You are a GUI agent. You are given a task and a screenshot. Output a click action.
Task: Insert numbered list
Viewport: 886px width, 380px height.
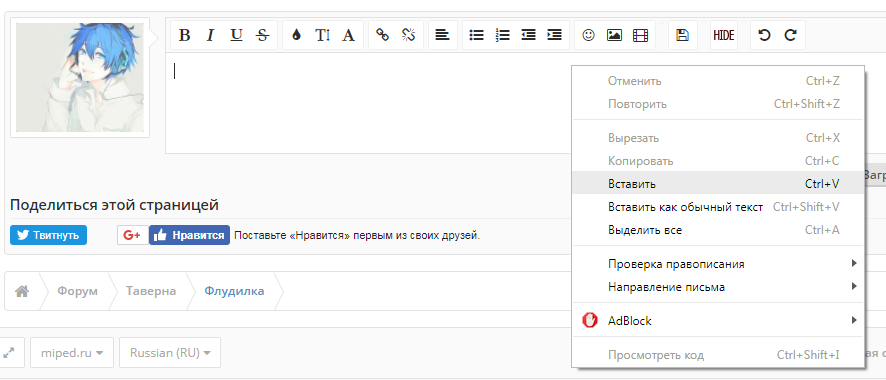tap(502, 35)
